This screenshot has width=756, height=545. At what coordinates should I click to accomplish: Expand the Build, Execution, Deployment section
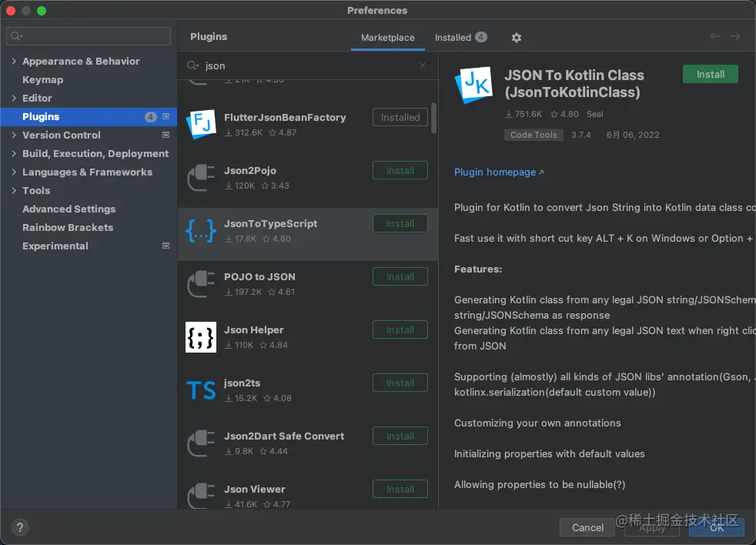coord(14,154)
